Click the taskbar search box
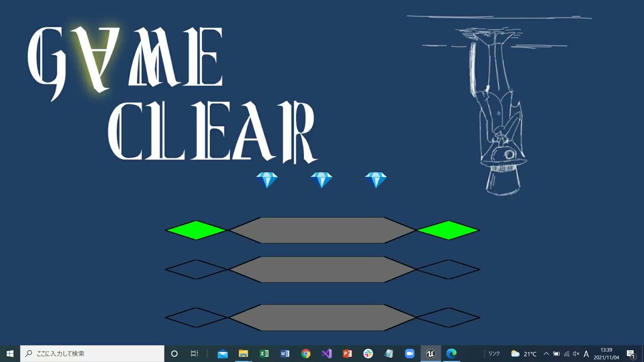Image resolution: width=644 pixels, height=362 pixels. pos(92,353)
